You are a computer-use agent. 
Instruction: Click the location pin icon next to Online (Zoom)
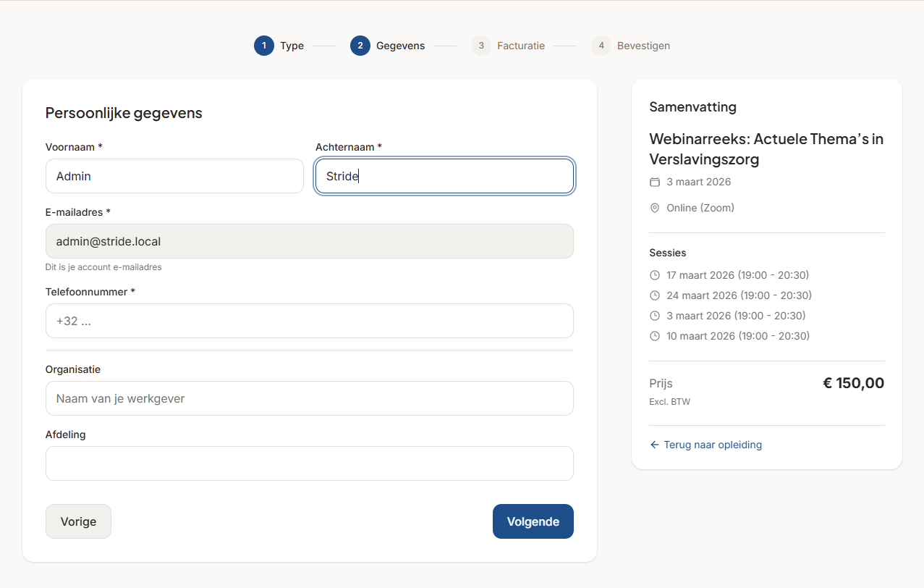(x=655, y=208)
